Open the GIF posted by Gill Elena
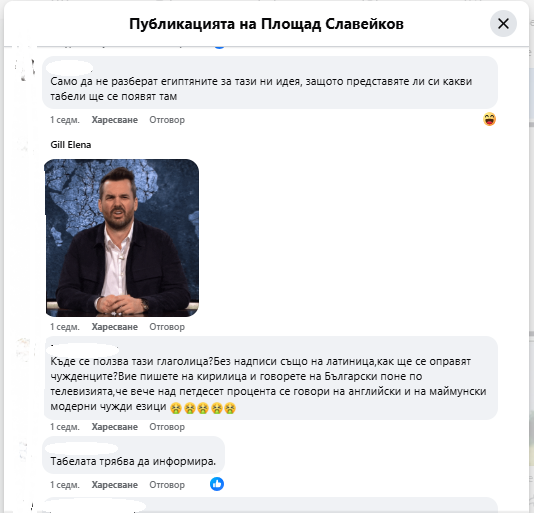Viewport: 534px width, 513px height. coord(122,237)
